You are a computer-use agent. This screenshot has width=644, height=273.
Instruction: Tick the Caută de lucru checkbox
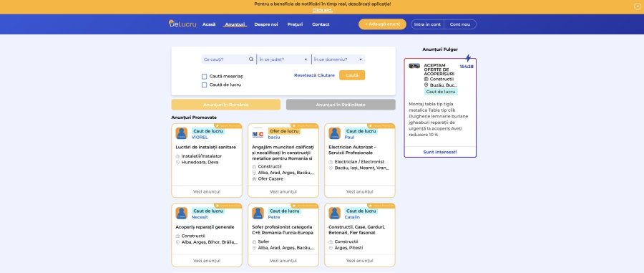point(204,85)
